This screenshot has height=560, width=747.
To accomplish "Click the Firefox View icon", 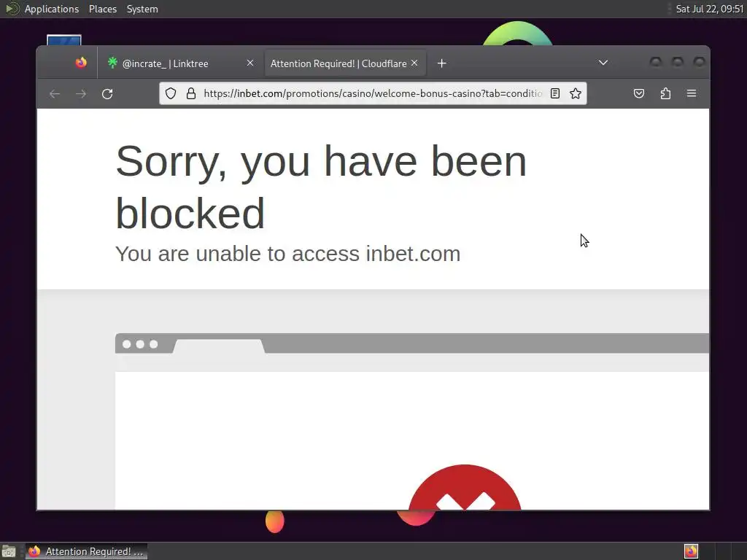I will coord(81,63).
